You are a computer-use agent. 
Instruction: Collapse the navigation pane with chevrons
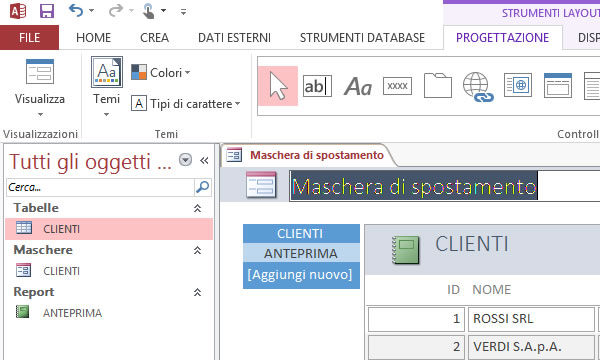pos(204,160)
